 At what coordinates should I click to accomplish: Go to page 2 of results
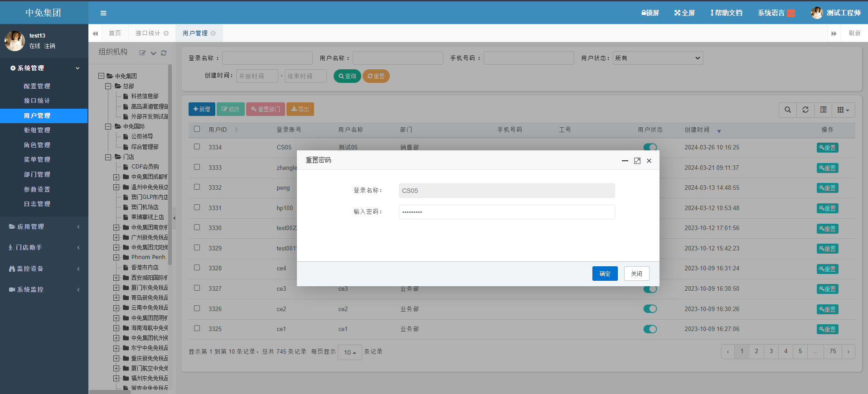click(756, 351)
